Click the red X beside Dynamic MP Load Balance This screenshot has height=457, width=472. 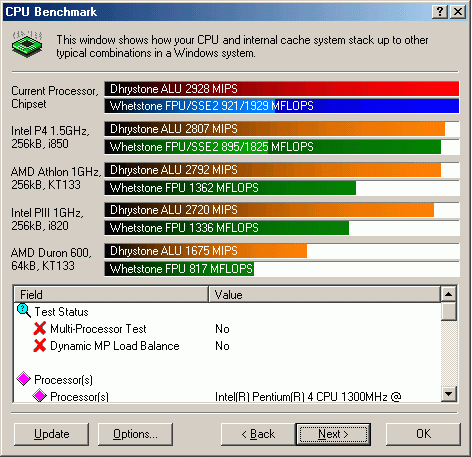click(x=40, y=345)
